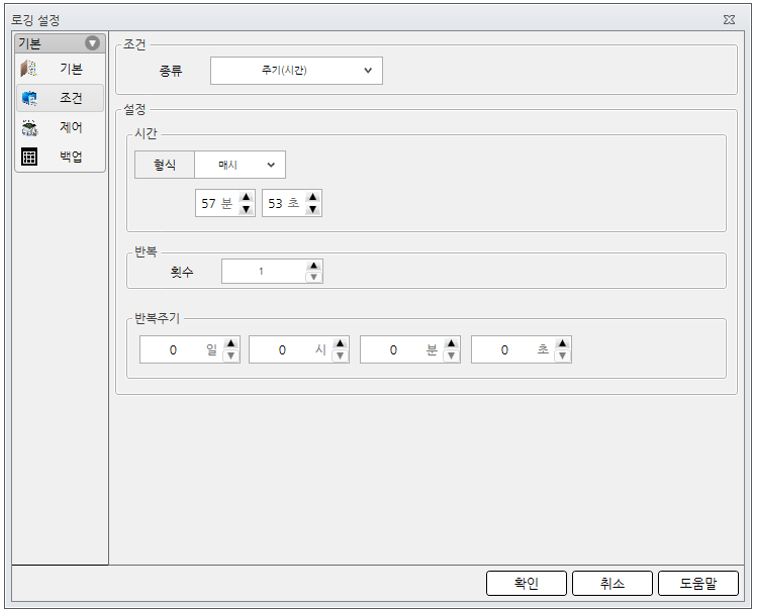Screen dimensions: 758x614
Task: Increase the 분 repeat interval spinner
Action: pyautogui.click(x=452, y=344)
